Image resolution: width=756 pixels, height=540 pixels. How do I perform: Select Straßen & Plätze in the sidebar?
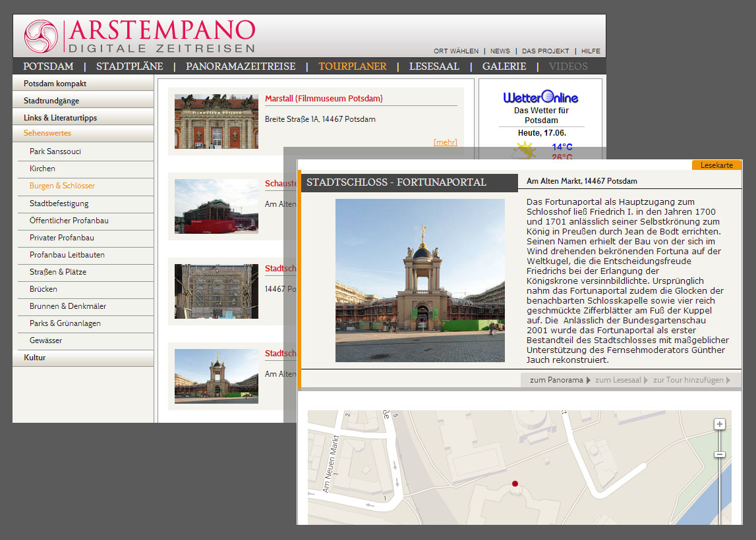coord(85,272)
